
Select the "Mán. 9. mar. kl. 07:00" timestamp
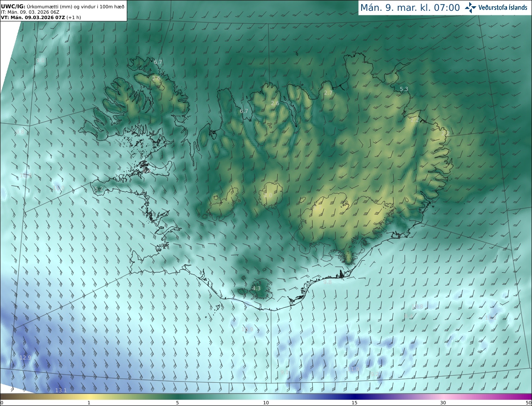tap(410, 7)
